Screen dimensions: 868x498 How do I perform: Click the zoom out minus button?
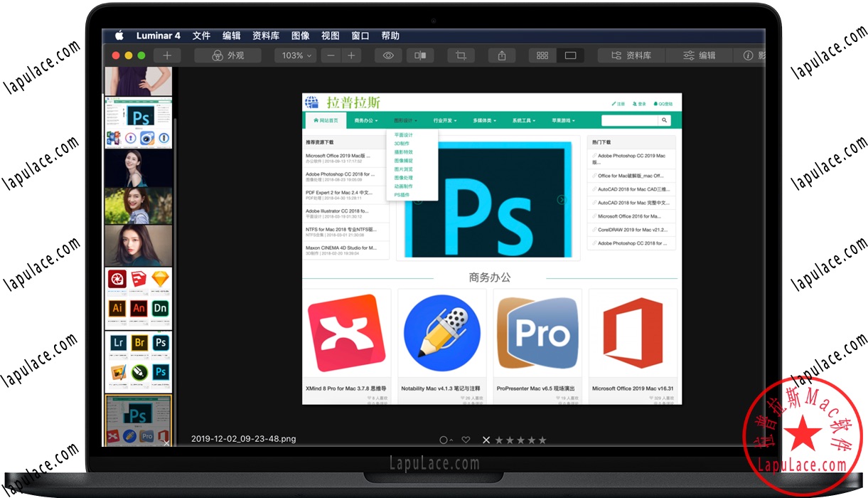[331, 55]
